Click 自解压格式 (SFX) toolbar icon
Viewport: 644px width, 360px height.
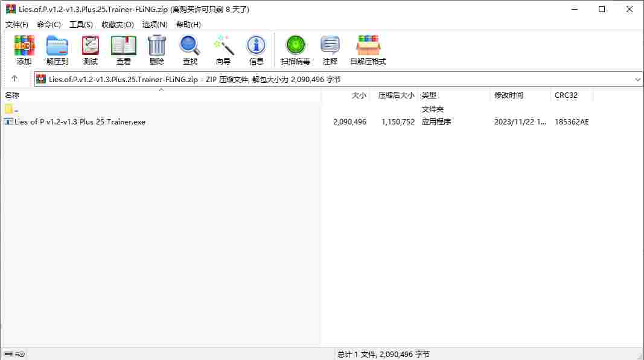[x=368, y=50]
